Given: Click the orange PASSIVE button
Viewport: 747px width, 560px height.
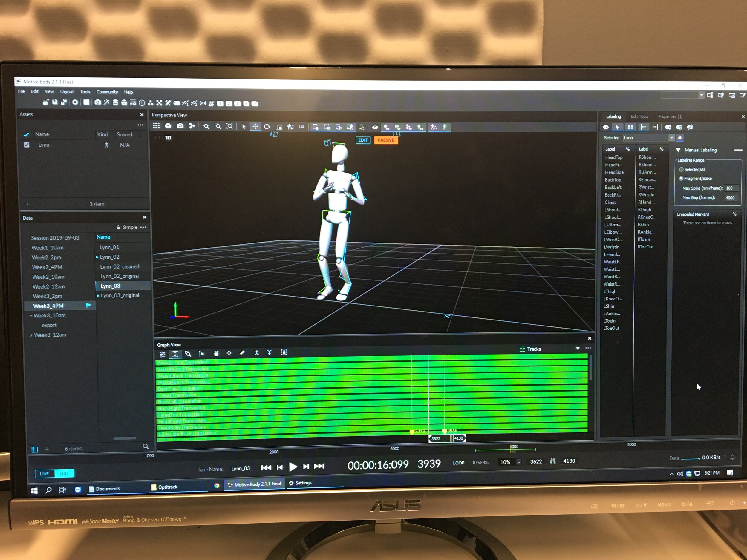Looking at the screenshot, I should click(386, 140).
